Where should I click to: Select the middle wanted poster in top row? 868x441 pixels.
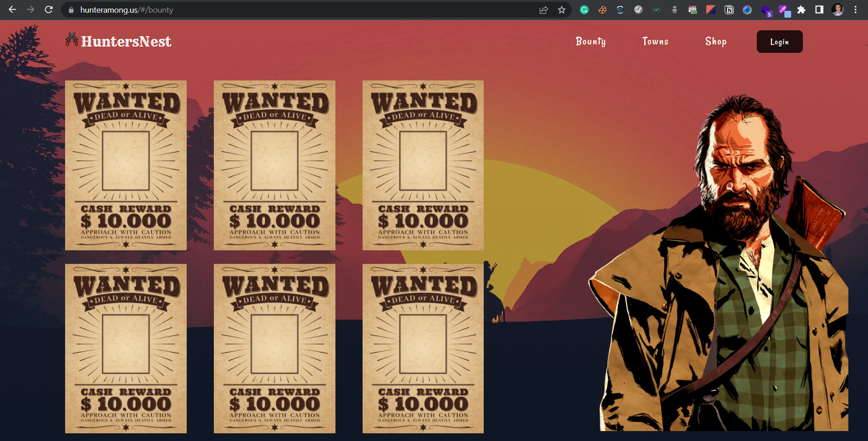tap(274, 165)
